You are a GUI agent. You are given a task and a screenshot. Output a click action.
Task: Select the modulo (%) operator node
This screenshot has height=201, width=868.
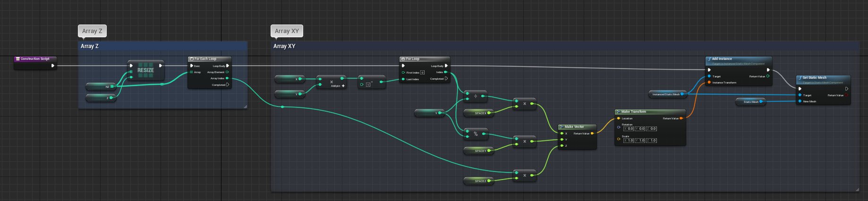click(x=476, y=134)
